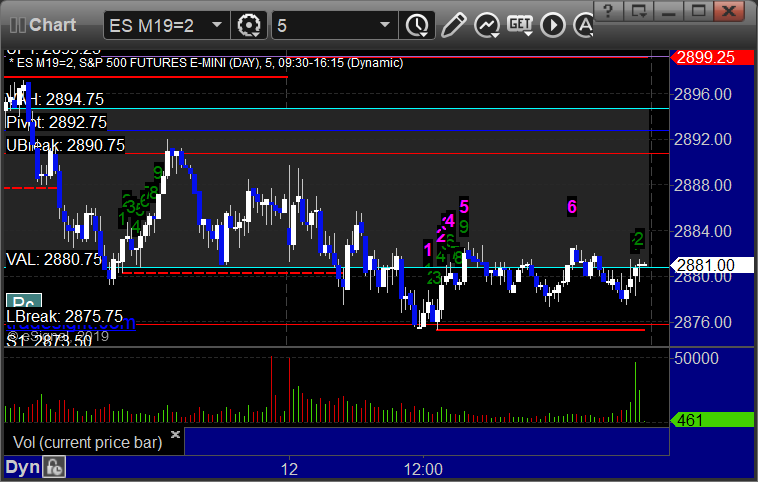The image size is (758, 482).
Task: Click the magenta 5 count marker
Action: [464, 207]
